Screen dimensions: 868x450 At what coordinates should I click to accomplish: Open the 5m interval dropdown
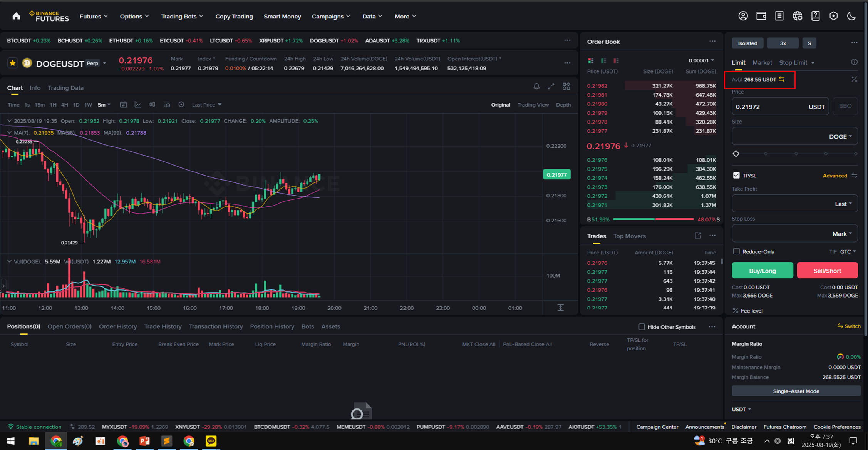pyautogui.click(x=104, y=105)
